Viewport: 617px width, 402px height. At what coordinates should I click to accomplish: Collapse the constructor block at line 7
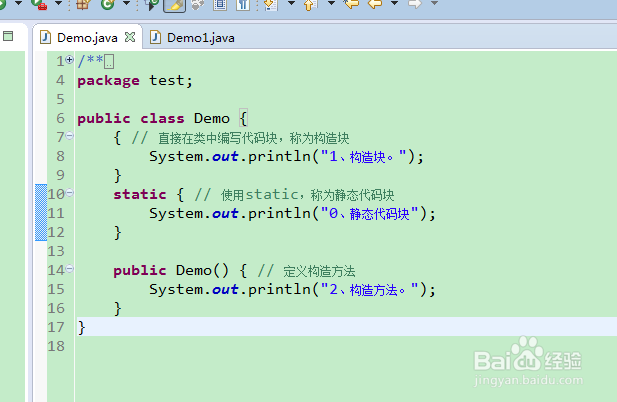point(70,136)
